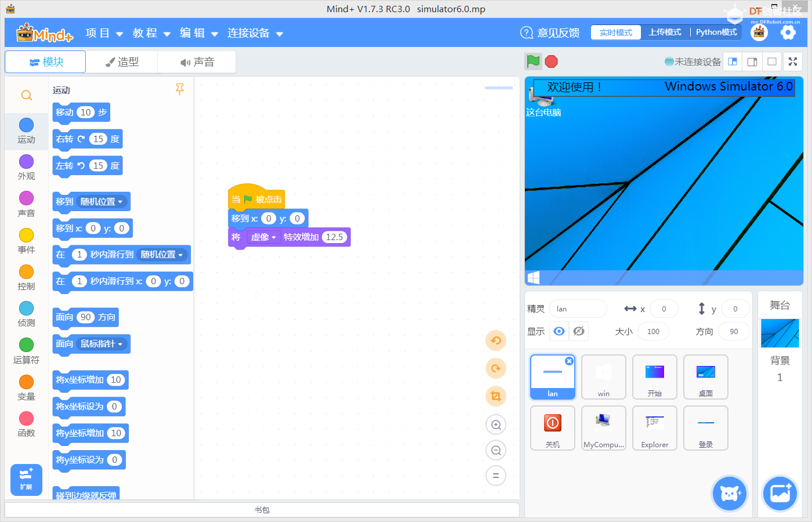
Task: Zoom out the script workspace
Action: click(x=496, y=450)
